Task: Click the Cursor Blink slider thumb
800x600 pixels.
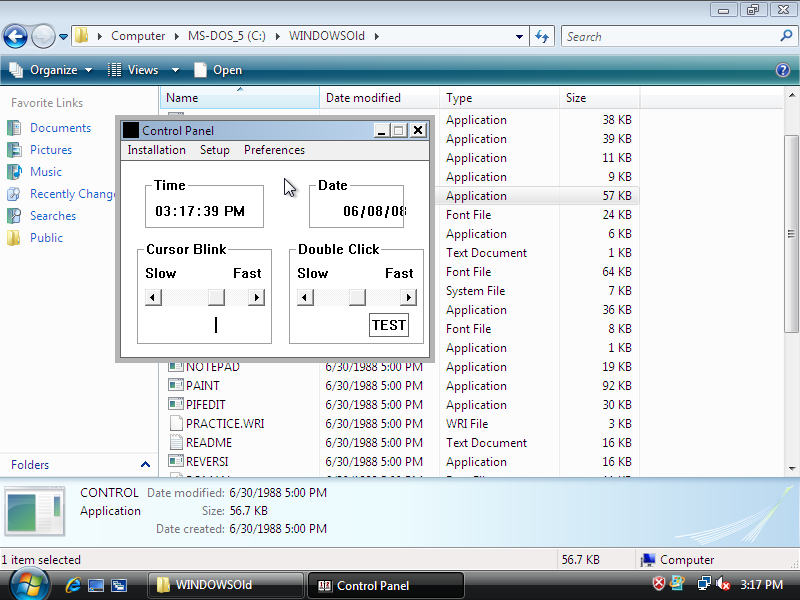Action: 216,297
